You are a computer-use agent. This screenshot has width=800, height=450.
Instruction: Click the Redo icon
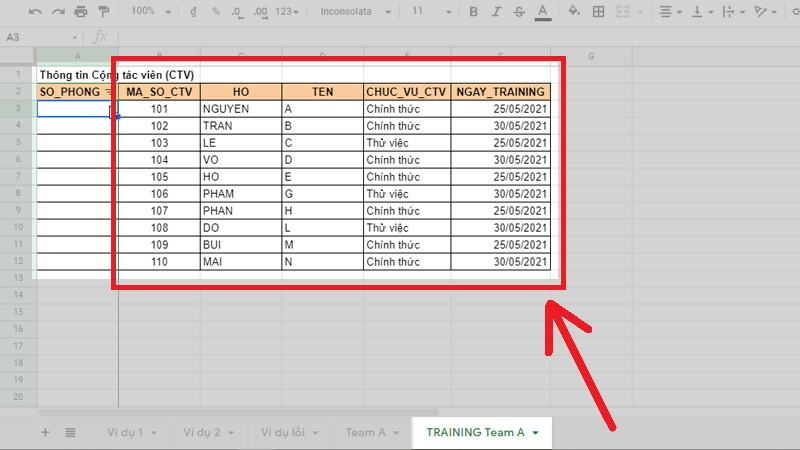click(x=58, y=12)
